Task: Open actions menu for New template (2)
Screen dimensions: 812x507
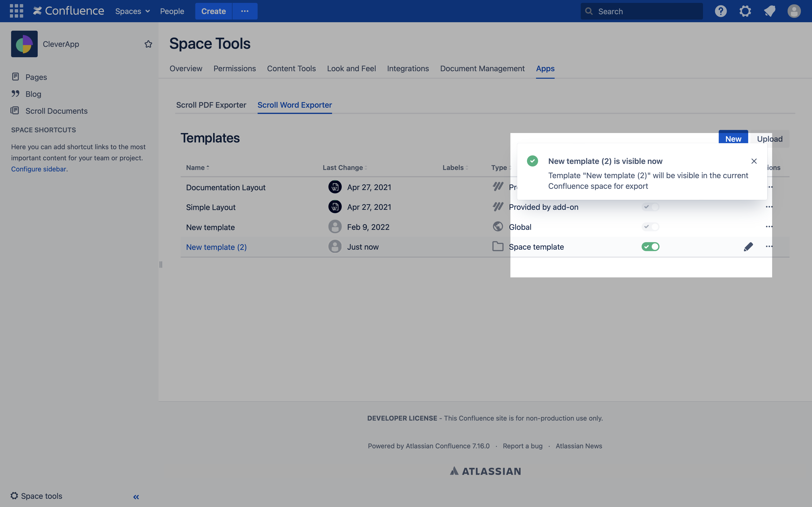Action: 769,247
